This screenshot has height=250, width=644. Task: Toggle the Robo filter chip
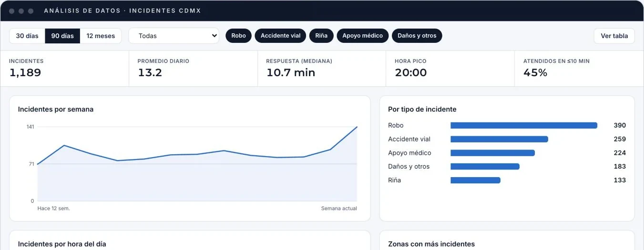[x=238, y=36]
